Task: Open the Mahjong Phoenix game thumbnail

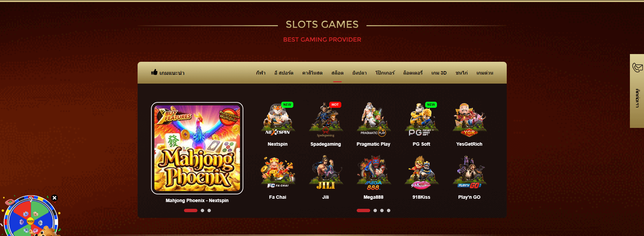Action: 197,148
